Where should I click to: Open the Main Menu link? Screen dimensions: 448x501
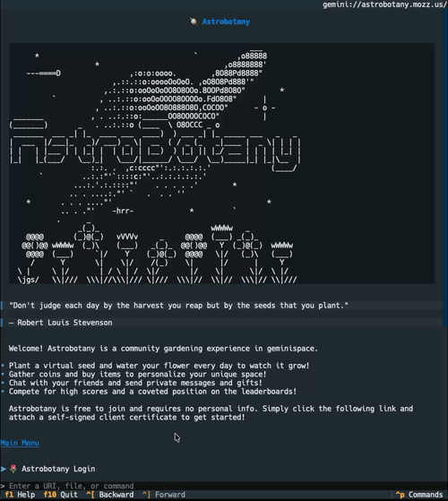pyautogui.click(x=20, y=443)
